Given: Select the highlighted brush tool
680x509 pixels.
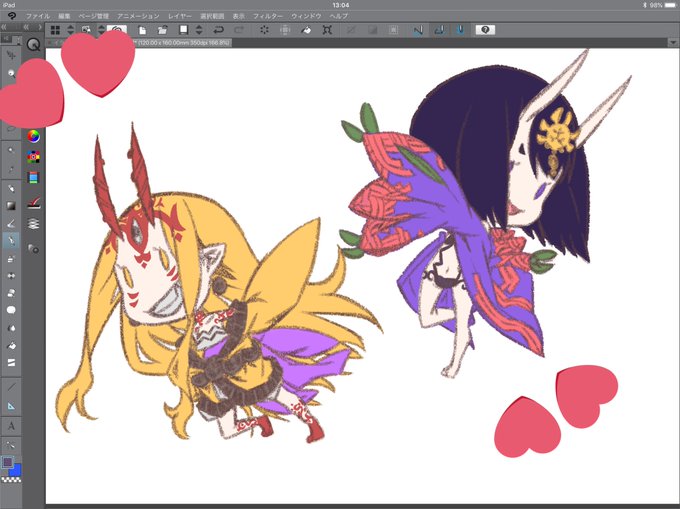Looking at the screenshot, I should click(11, 240).
